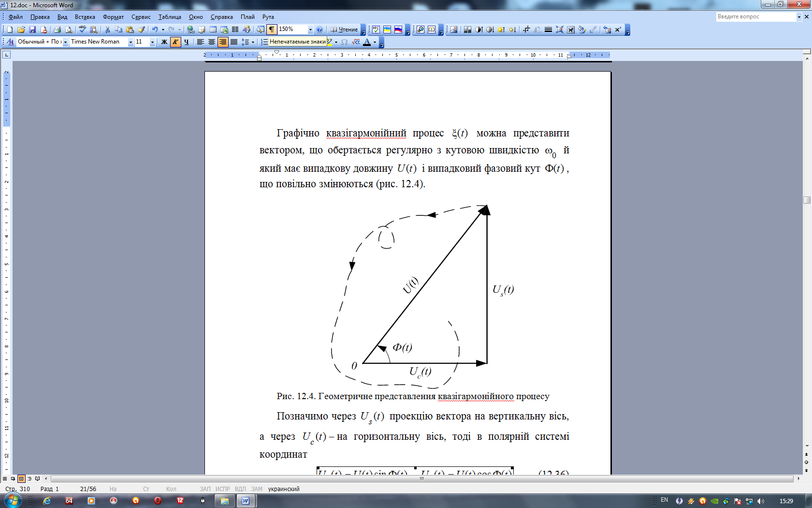Toggle ИСПР track changes in status bar
812x508 pixels.
223,489
